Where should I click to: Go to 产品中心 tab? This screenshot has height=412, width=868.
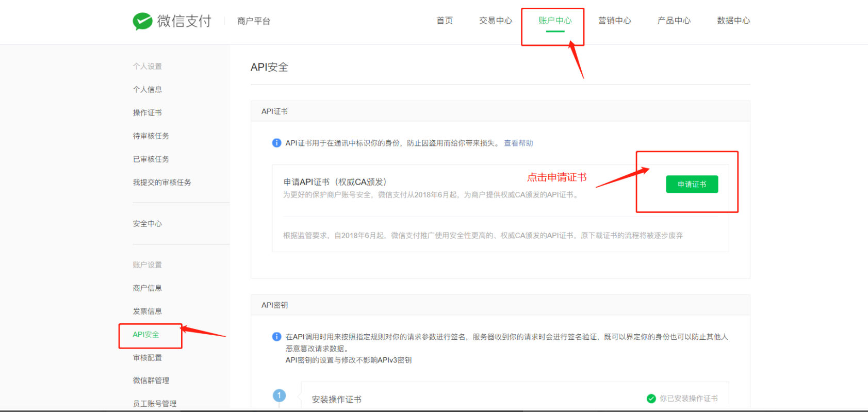pyautogui.click(x=674, y=21)
